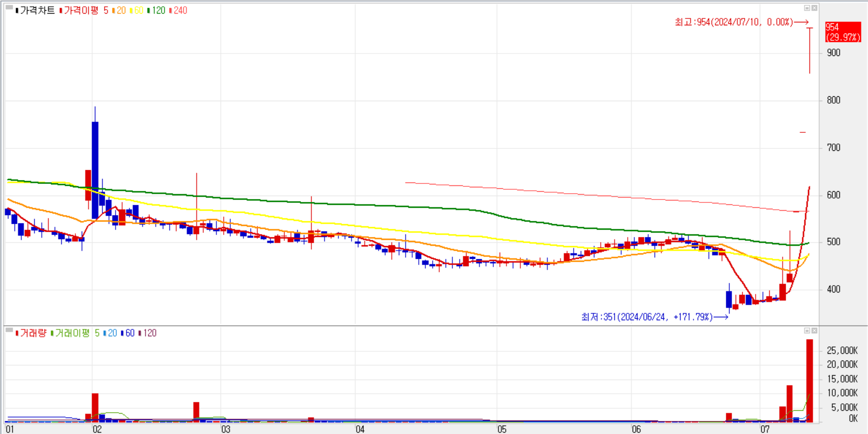
Task: Click the 07 month label on time axis
Action: [765, 429]
